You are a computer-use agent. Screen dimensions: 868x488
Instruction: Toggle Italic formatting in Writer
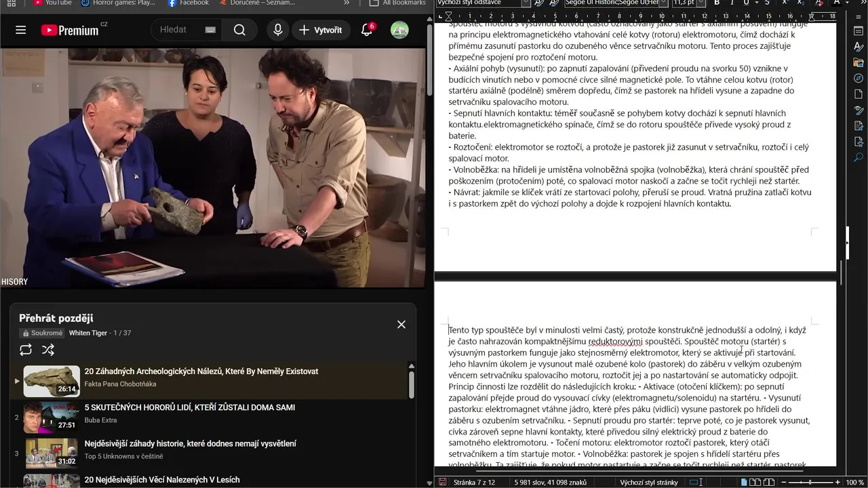732,3
